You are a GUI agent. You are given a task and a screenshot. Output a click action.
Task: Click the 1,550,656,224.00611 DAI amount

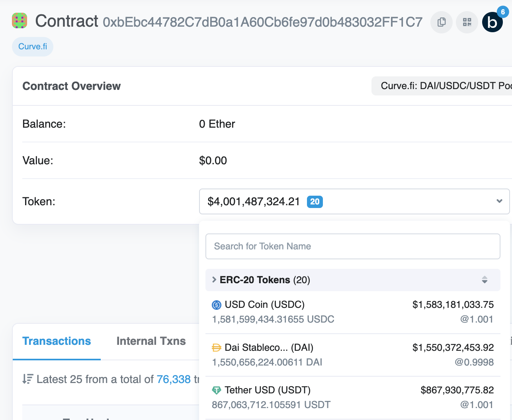267,362
